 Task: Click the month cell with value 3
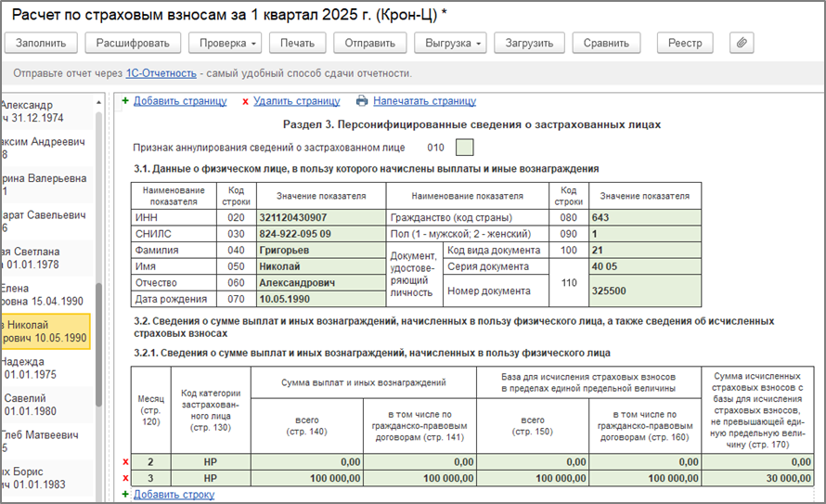(x=150, y=478)
